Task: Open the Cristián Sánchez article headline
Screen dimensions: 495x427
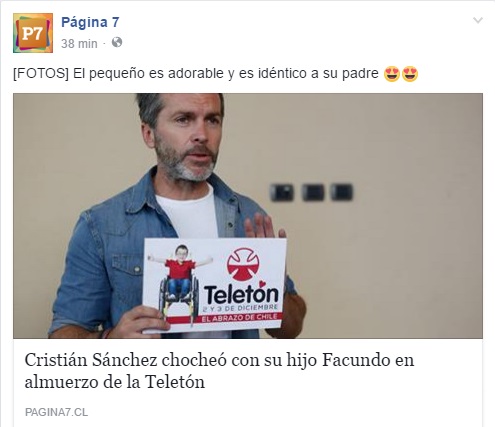Action: point(219,371)
